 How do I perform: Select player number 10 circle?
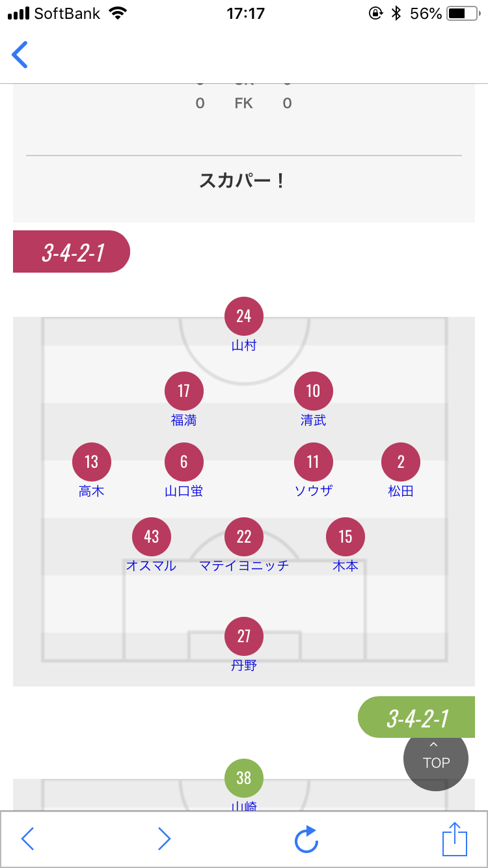(x=314, y=391)
